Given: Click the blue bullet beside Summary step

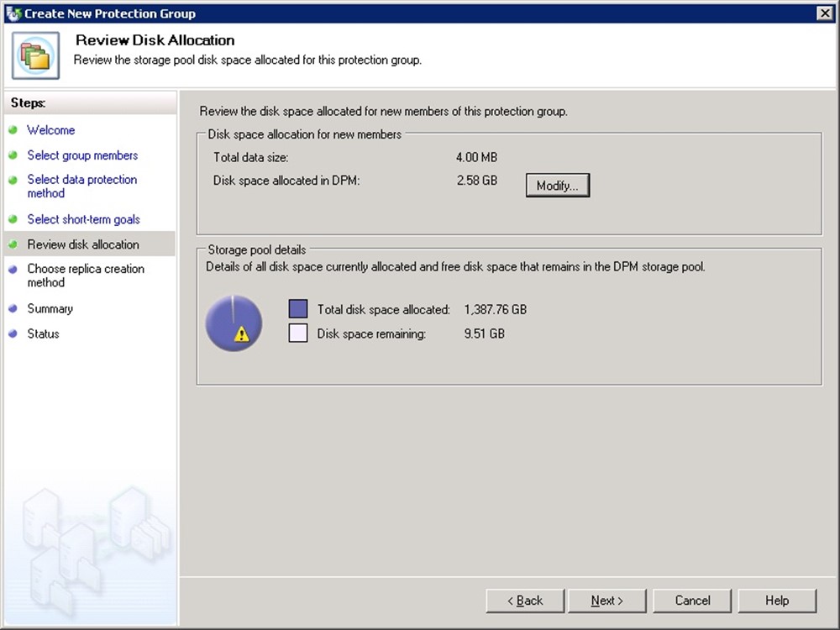Looking at the screenshot, I should click(13, 309).
